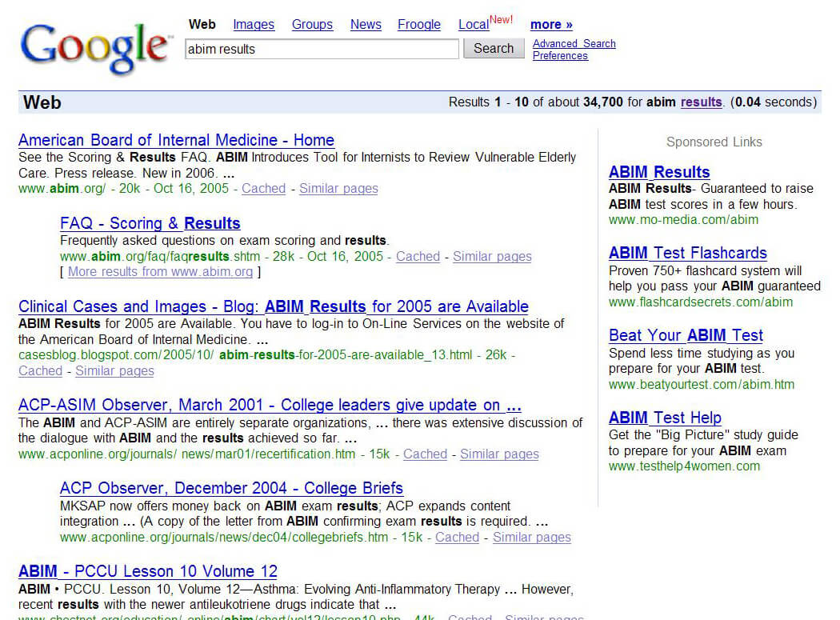Click the 'Sponsored Links' heading
Image resolution: width=840 pixels, height=620 pixels.
pyautogui.click(x=714, y=142)
